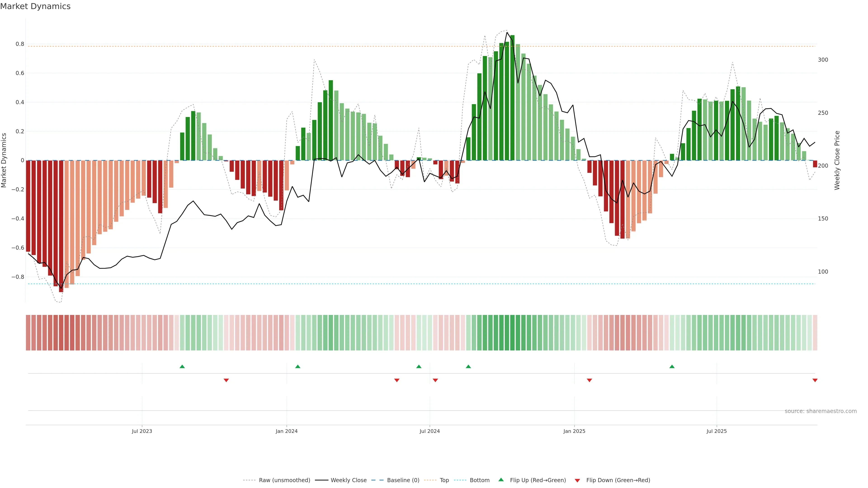Toggle Flip Up (Red→Green) legend entry
This screenshot has height=488, width=868.
point(538,480)
